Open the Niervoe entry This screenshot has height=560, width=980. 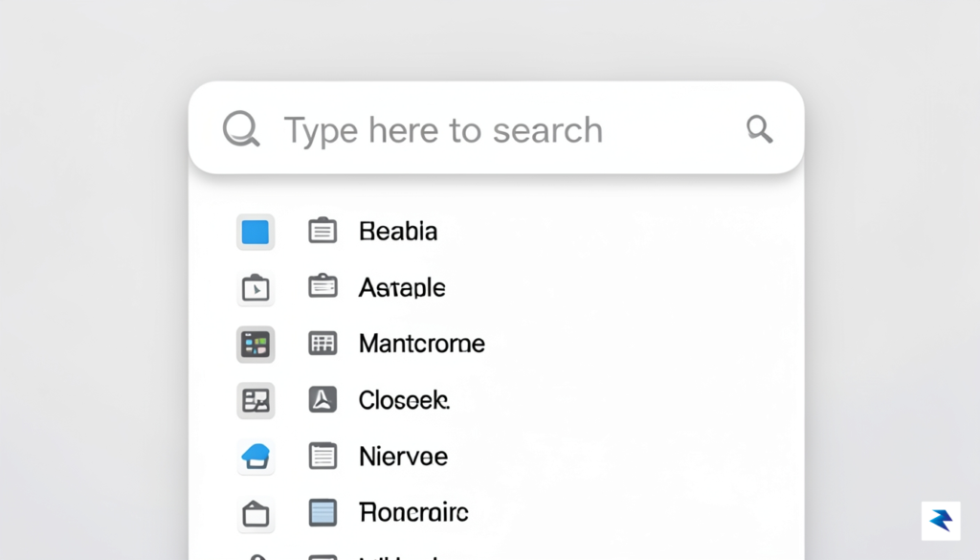(403, 457)
